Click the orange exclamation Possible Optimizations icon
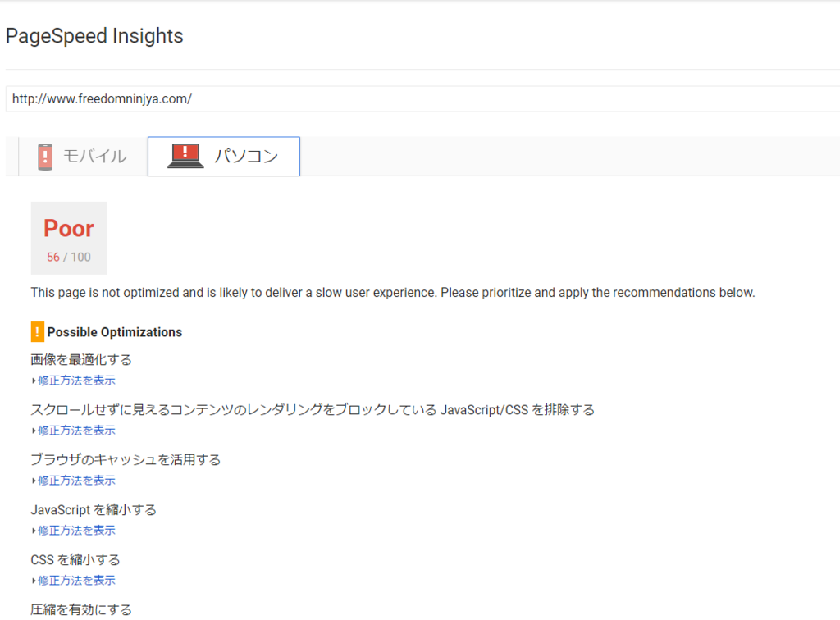The height and width of the screenshot is (620, 840). (38, 332)
